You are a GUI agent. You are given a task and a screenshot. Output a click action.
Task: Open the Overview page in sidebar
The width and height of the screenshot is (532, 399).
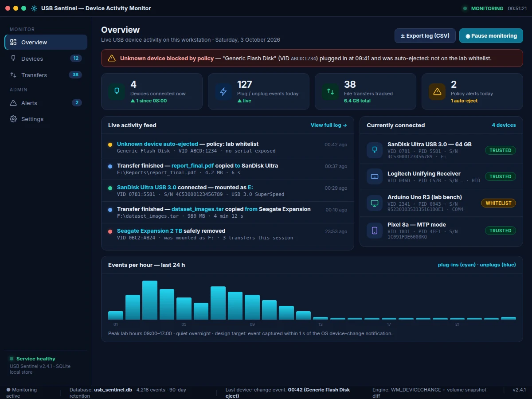click(x=46, y=42)
